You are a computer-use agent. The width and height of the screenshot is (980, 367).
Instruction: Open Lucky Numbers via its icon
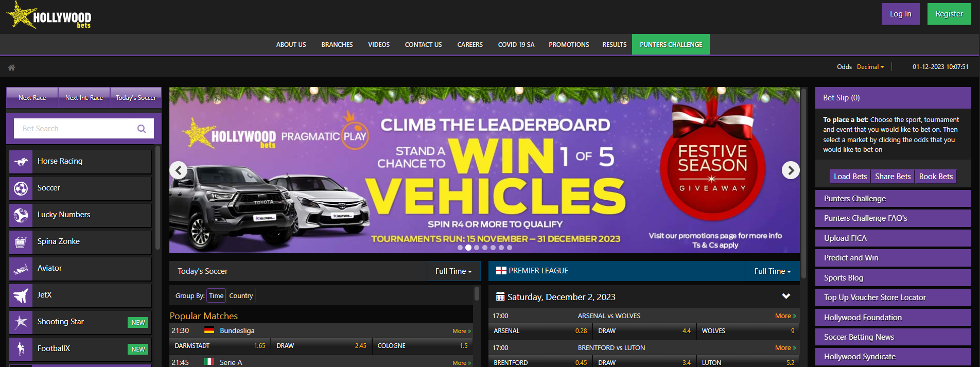21,215
